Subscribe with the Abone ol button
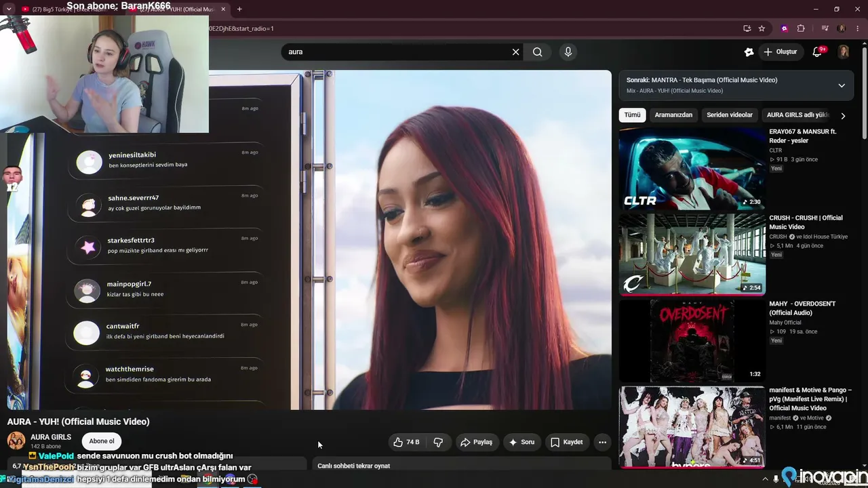 [x=102, y=441]
